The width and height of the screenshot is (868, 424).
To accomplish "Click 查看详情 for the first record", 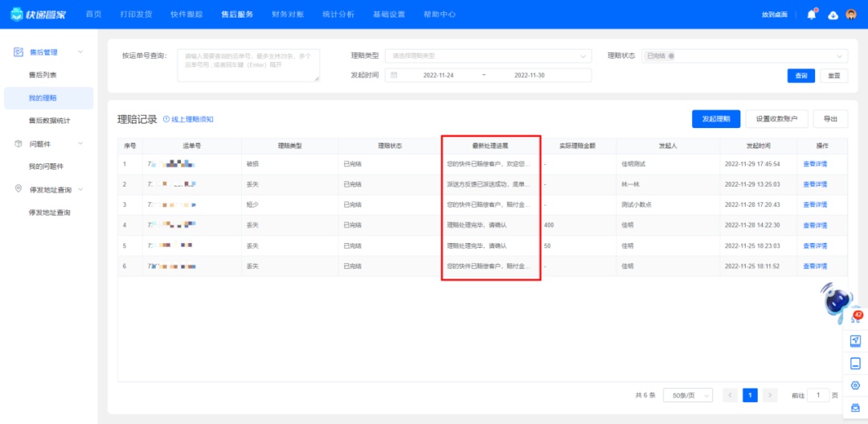I will click(815, 163).
